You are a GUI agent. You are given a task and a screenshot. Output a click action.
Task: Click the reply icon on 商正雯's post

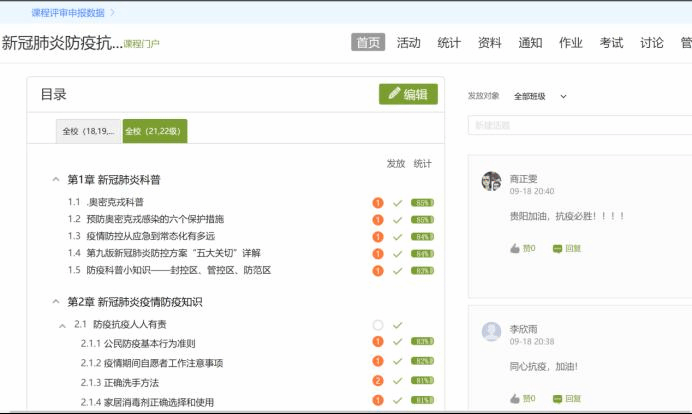coord(558,248)
